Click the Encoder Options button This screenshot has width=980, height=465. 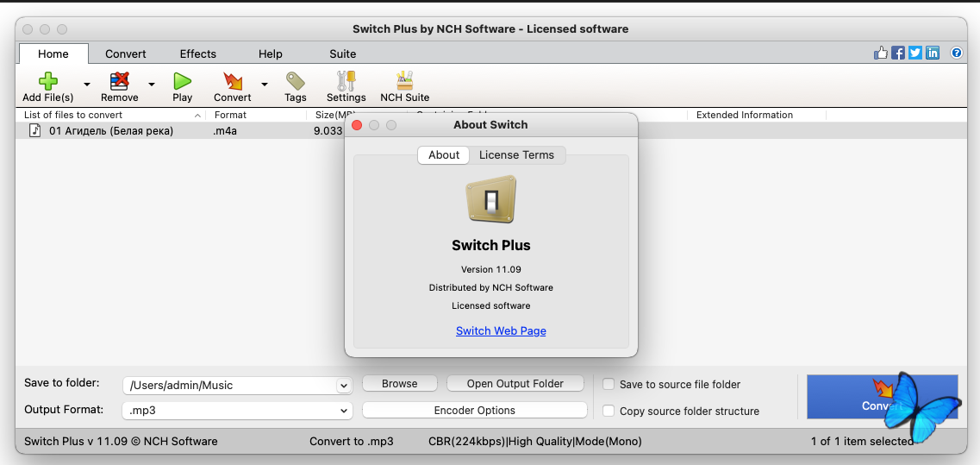pos(474,411)
